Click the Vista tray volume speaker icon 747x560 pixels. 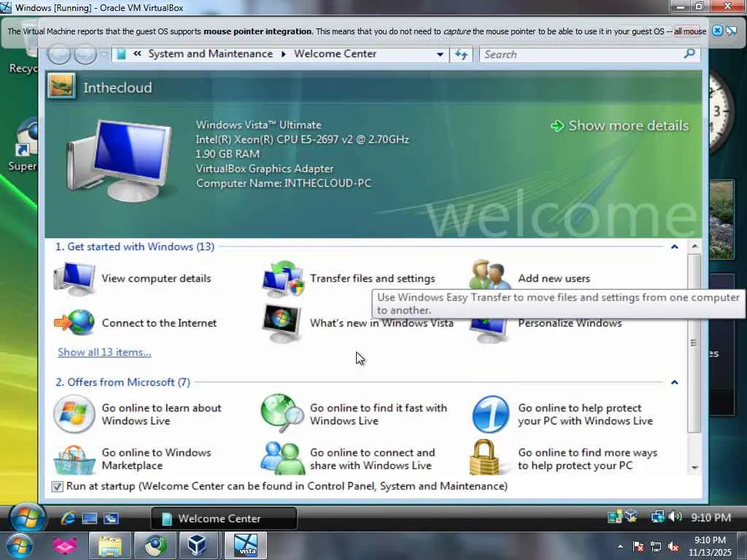pos(675,517)
